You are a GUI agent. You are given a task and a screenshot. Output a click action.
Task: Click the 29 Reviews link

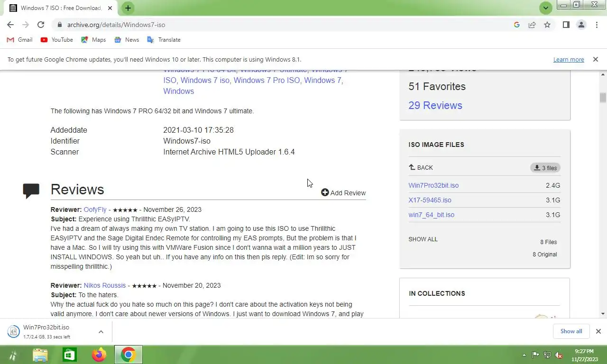click(x=435, y=105)
